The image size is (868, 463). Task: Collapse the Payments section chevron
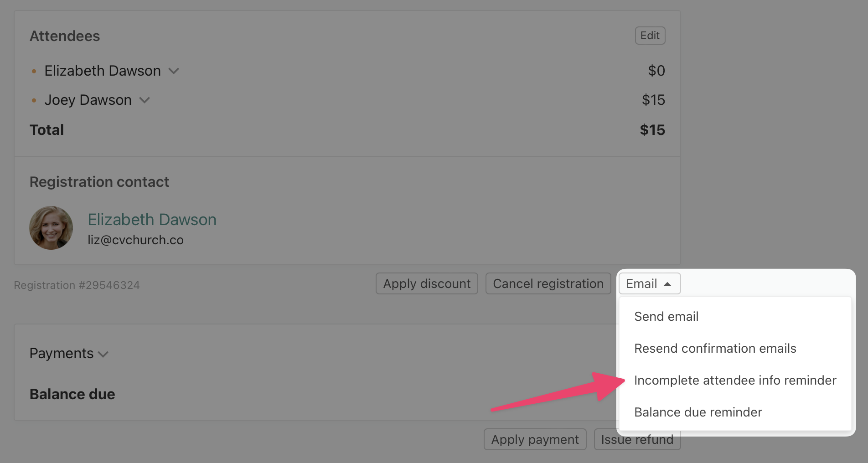click(103, 355)
